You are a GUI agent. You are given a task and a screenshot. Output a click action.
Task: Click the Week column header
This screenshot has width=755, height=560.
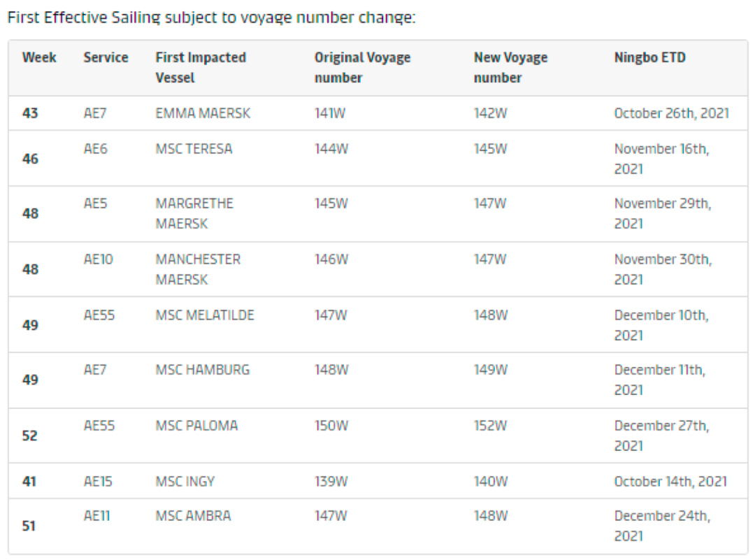tap(39, 58)
